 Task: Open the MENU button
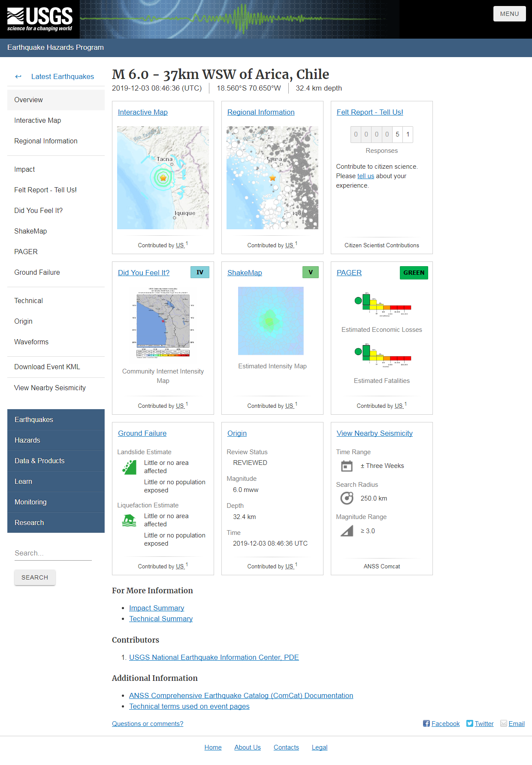pyautogui.click(x=509, y=14)
